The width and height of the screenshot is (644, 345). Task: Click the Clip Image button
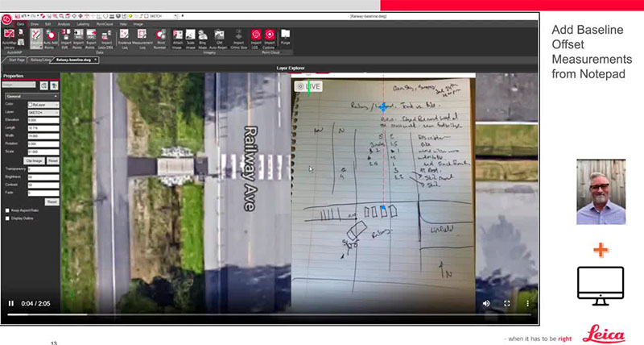[35, 160]
